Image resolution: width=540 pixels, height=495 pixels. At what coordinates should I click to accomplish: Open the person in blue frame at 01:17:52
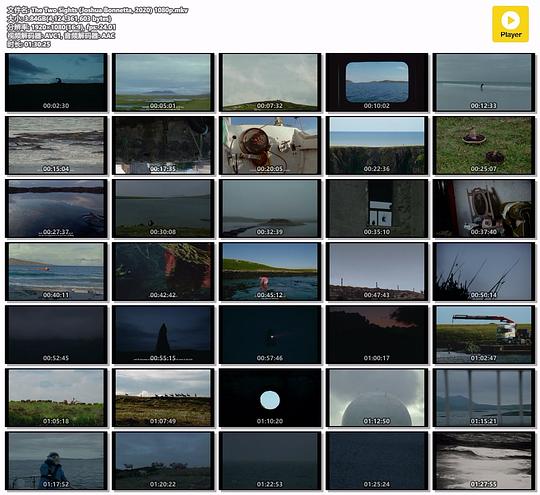tap(56, 461)
